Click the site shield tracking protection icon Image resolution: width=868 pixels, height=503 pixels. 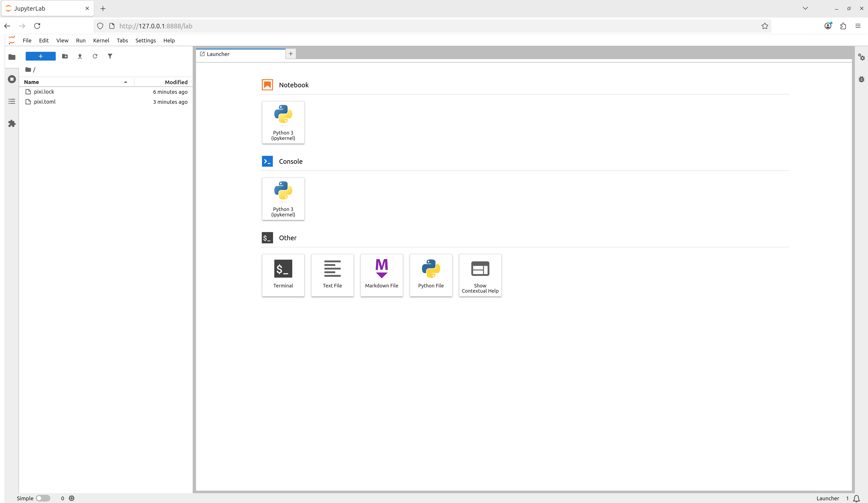click(100, 26)
